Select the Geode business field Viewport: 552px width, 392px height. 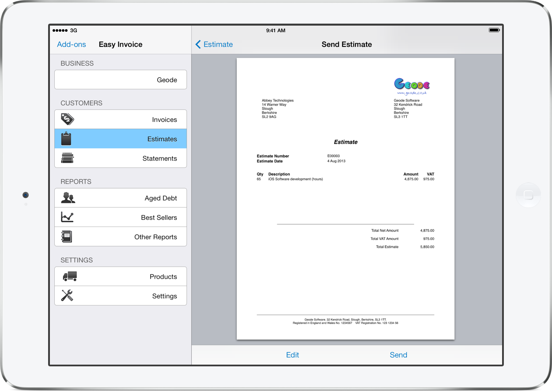(121, 79)
